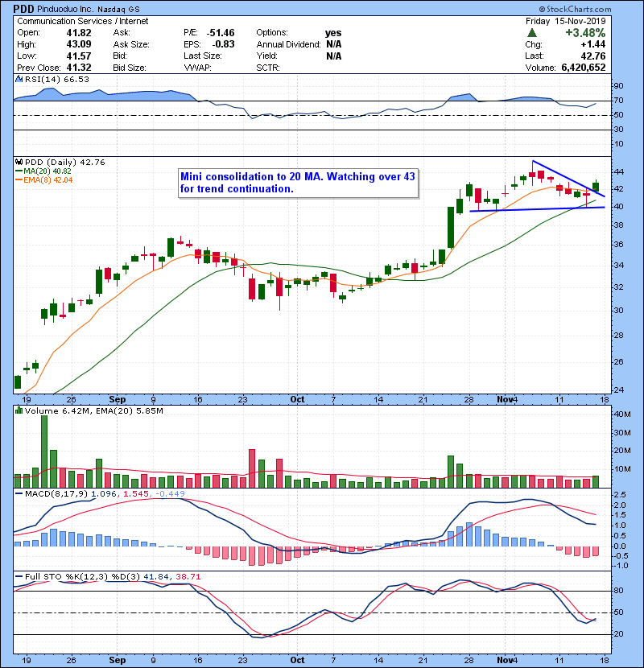Click the Low value 41.57

click(x=79, y=56)
